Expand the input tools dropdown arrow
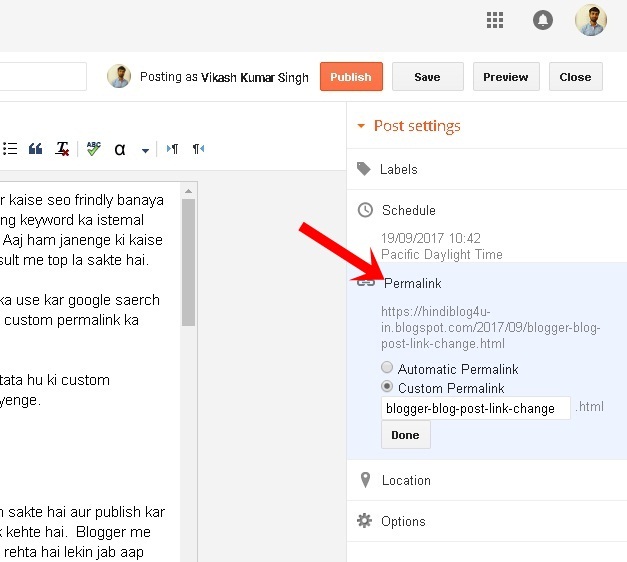 pos(145,151)
